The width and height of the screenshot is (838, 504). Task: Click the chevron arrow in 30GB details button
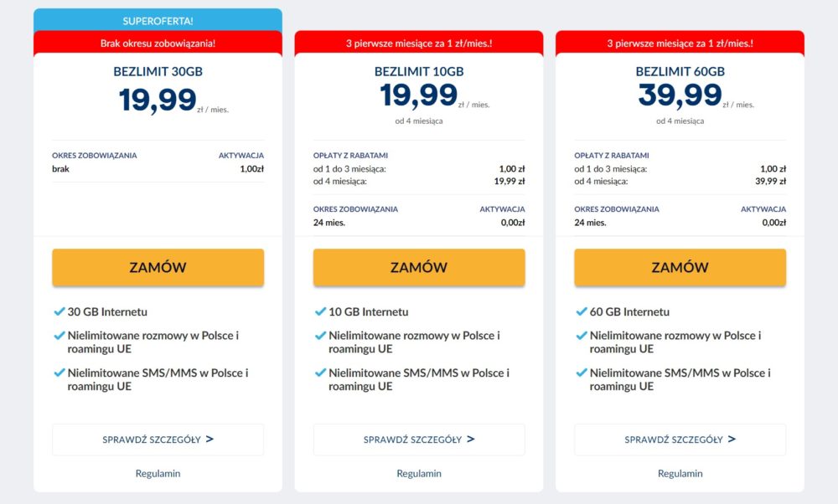pyautogui.click(x=209, y=439)
